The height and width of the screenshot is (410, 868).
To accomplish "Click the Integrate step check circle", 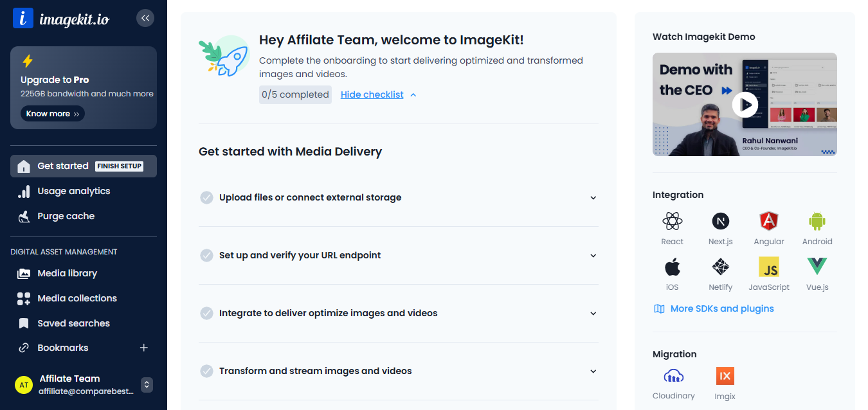I will pyautogui.click(x=206, y=313).
